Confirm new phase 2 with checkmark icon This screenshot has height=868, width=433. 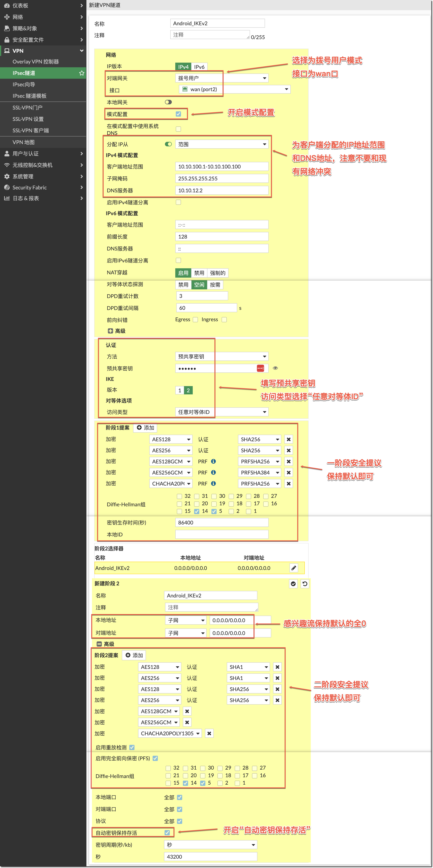(x=293, y=584)
